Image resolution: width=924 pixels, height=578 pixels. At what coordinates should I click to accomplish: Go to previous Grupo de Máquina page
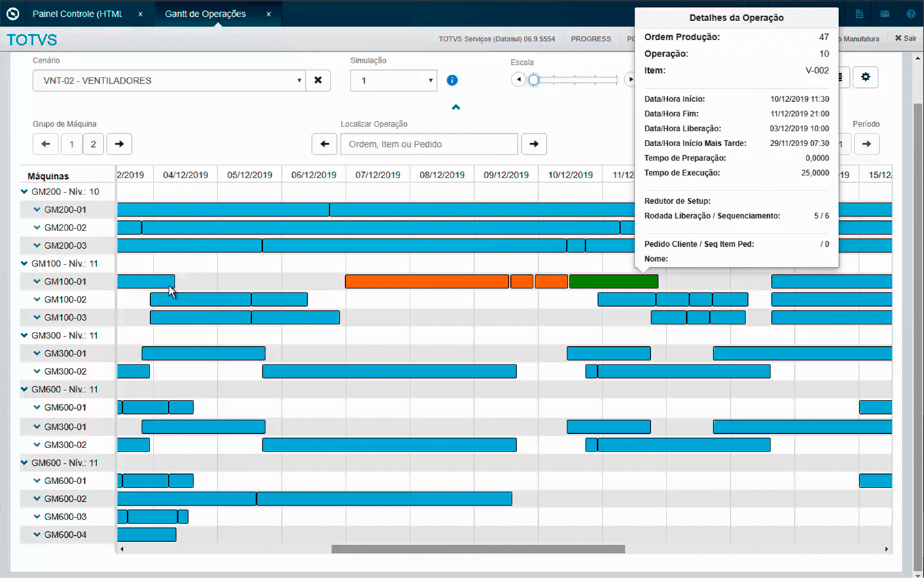(x=46, y=144)
